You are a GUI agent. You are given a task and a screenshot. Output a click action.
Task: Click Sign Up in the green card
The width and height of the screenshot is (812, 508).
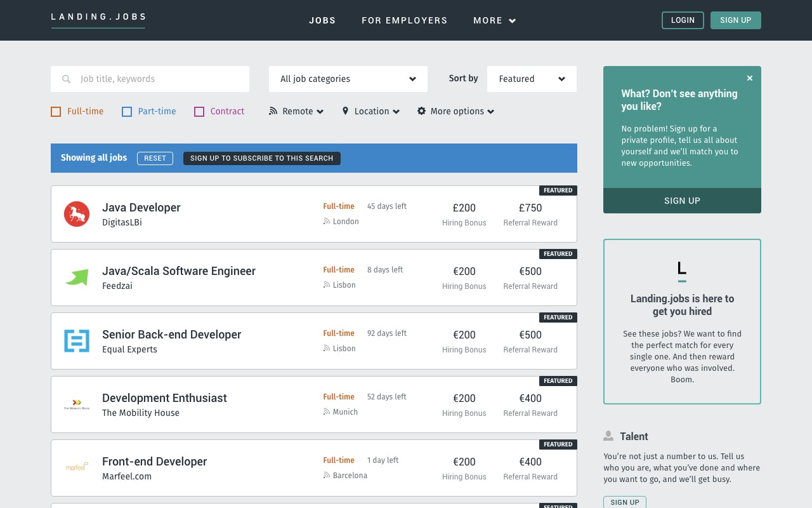tap(682, 201)
